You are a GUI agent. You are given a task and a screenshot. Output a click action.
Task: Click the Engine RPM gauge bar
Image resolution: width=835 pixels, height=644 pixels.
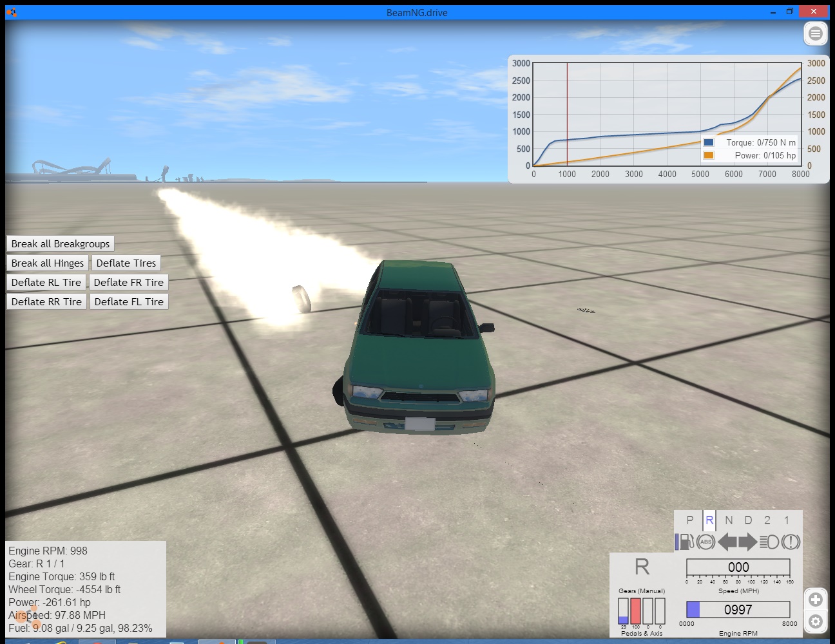tap(738, 609)
